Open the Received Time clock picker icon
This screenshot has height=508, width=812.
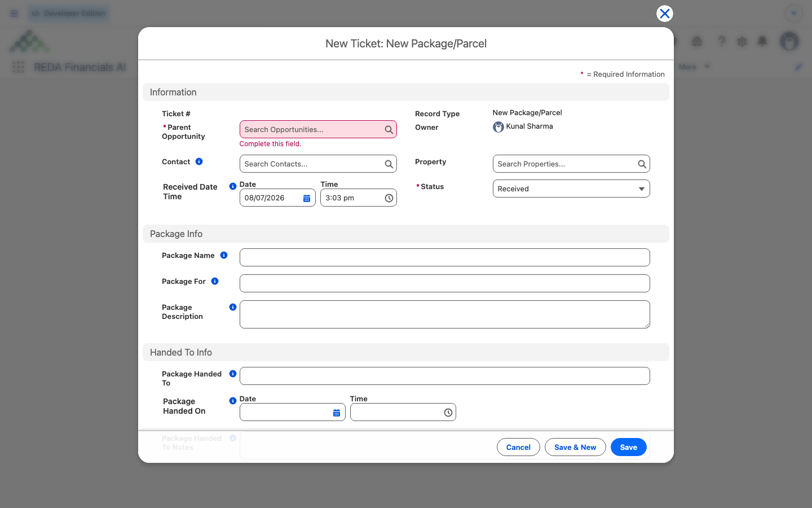point(389,198)
